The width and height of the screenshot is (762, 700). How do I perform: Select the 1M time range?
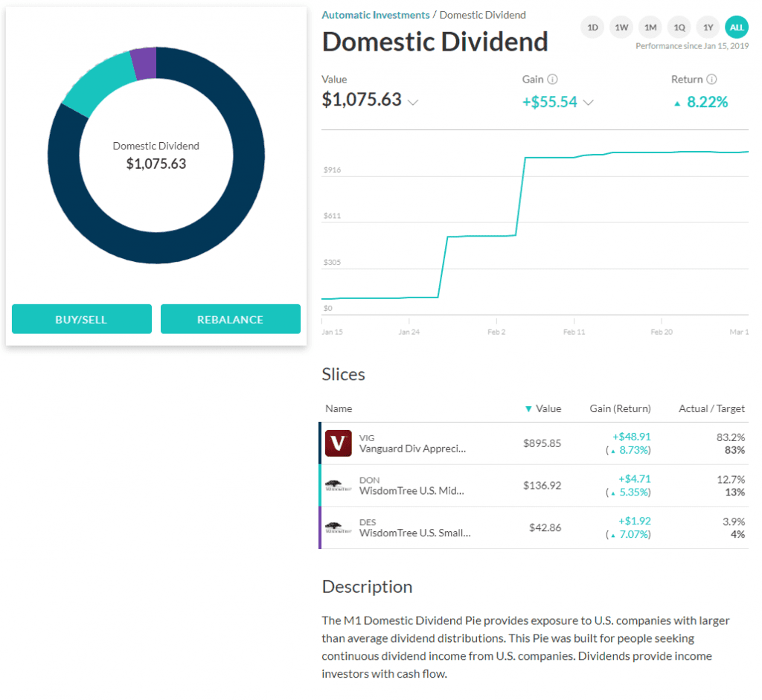(650, 28)
